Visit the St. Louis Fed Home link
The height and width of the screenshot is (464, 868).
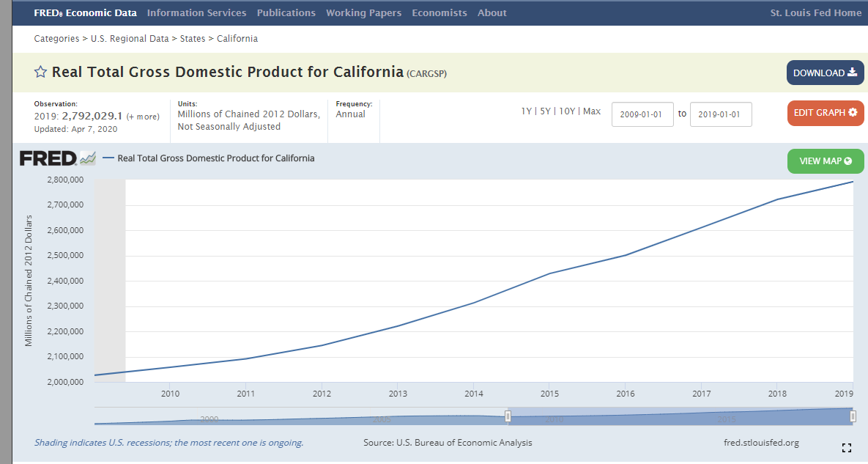(815, 12)
